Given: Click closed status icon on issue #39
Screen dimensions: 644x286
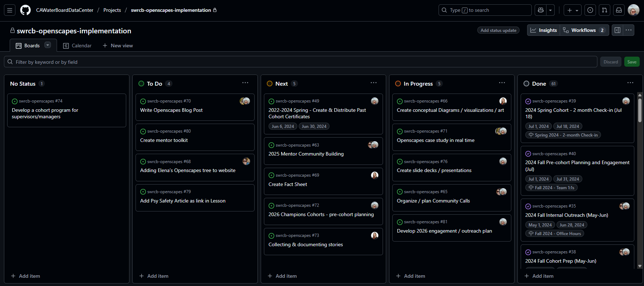Looking at the screenshot, I should coord(528,101).
